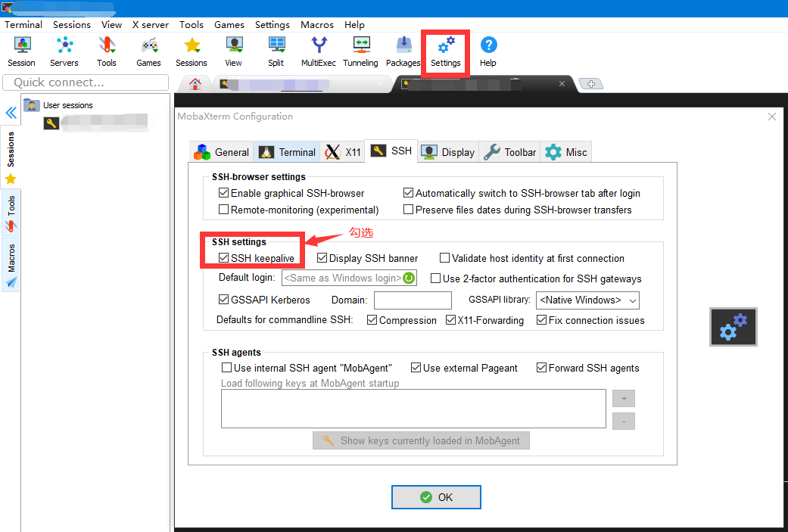788x532 pixels.
Task: Collapse the Sessions sidebar panel
Action: 11,113
